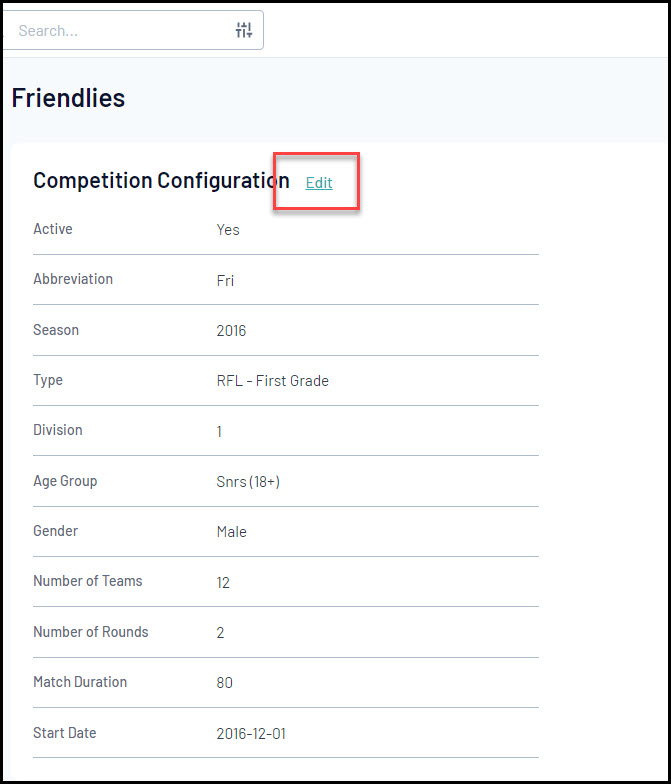Click the Season field label

pos(56,330)
